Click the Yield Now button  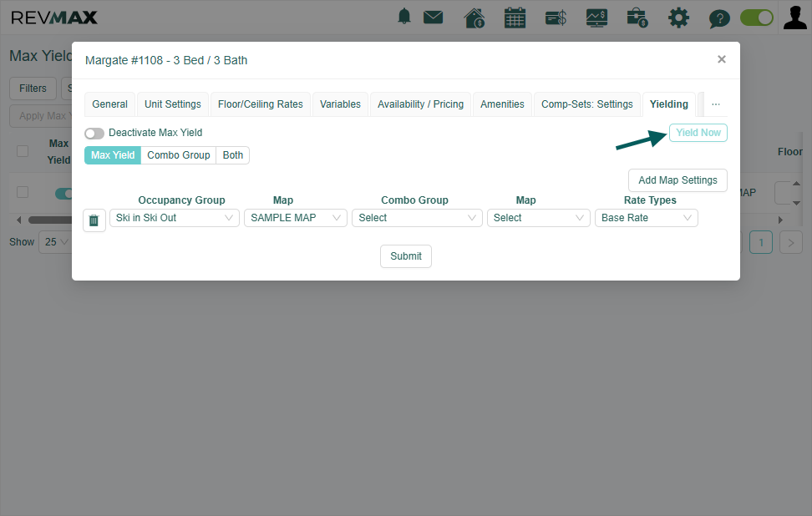698,133
